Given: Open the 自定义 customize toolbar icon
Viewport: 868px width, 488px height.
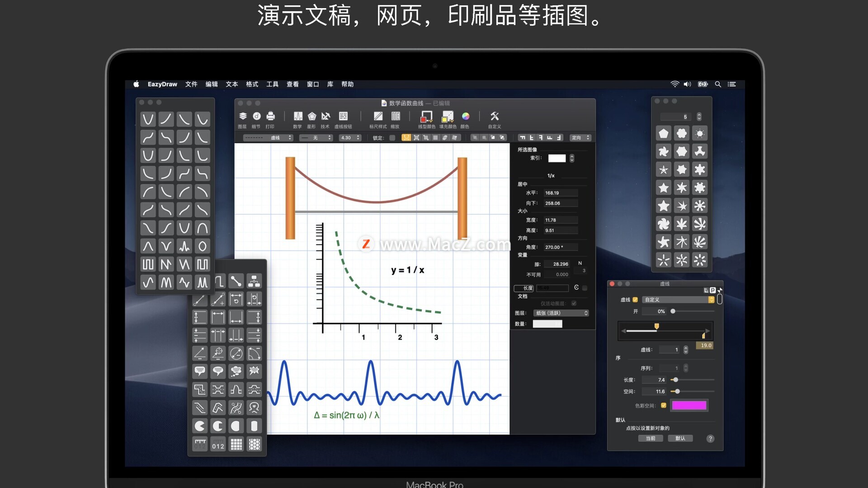Looking at the screenshot, I should coord(495,117).
